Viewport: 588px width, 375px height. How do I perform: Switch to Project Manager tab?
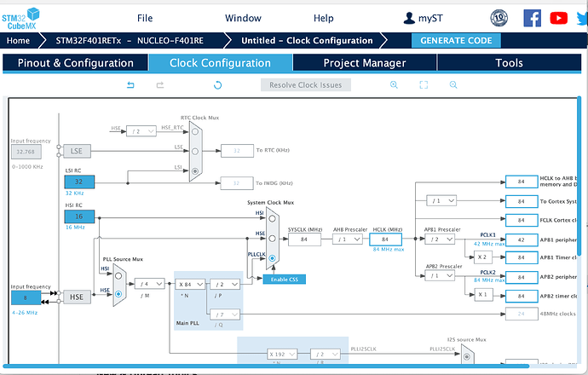[365, 62]
